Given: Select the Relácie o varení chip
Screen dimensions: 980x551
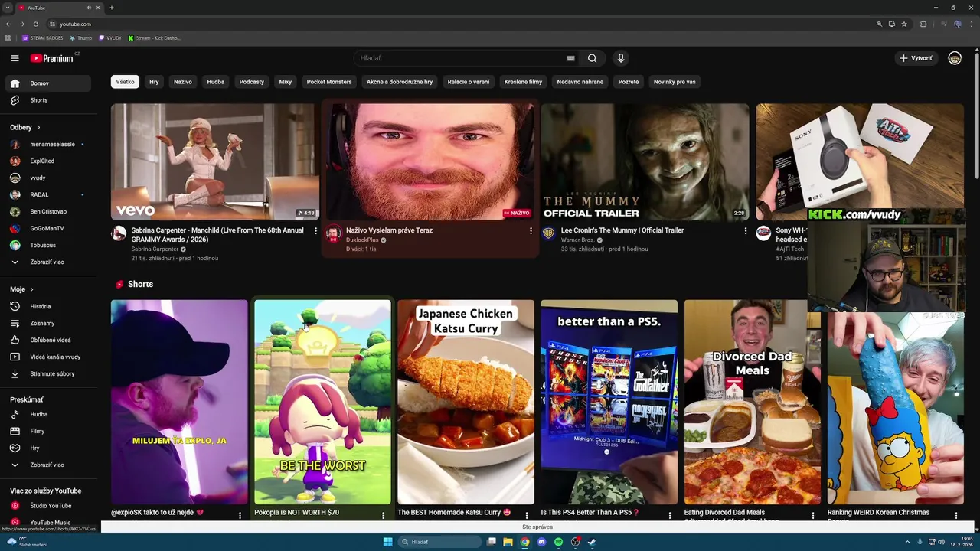Looking at the screenshot, I should (x=469, y=82).
